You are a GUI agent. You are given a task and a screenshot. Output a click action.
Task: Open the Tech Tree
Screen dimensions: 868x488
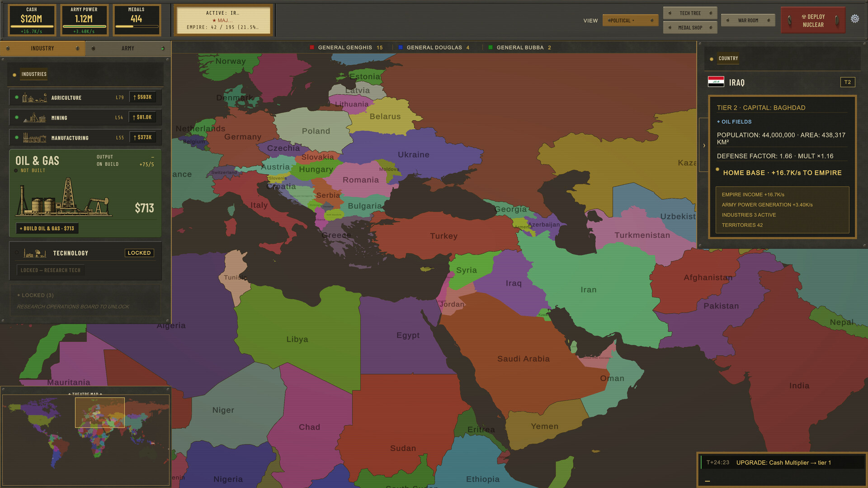[690, 14]
